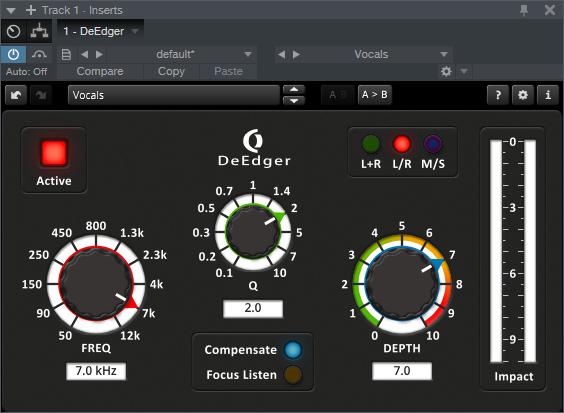Close the Track 1 - Inserts window
The image size is (564, 413).
[x=550, y=10]
